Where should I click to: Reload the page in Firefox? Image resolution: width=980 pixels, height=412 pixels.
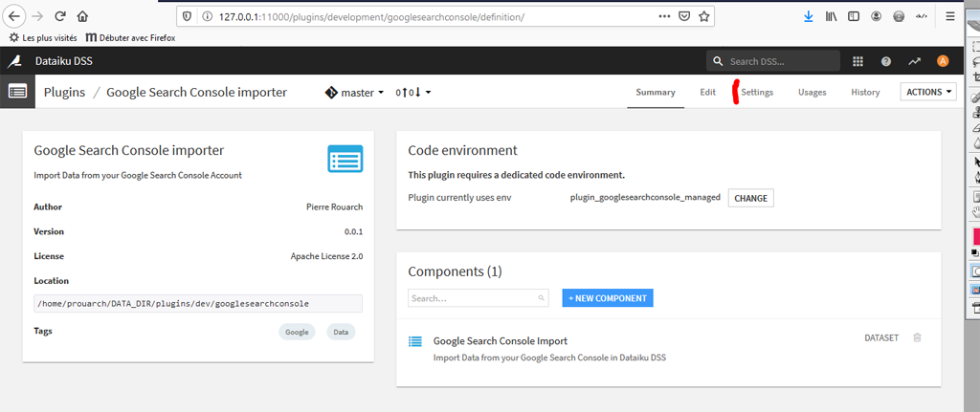60,17
